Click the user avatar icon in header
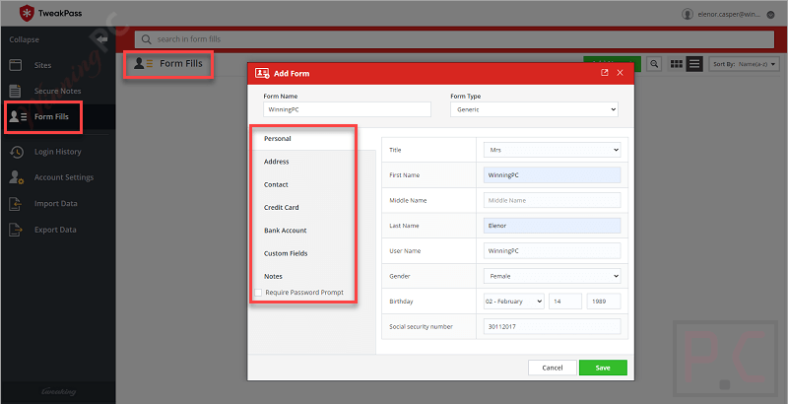 687,14
